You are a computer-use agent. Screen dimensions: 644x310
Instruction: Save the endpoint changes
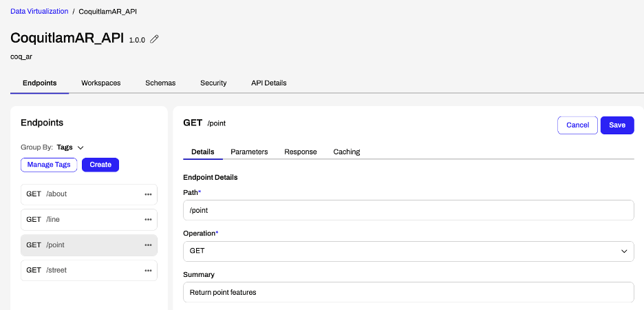[617, 125]
